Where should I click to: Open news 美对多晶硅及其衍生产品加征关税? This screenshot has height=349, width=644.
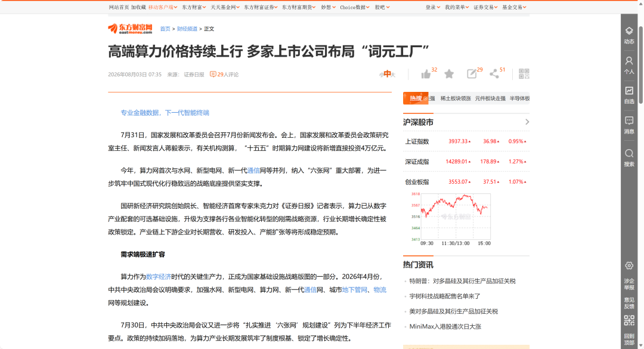453,311
